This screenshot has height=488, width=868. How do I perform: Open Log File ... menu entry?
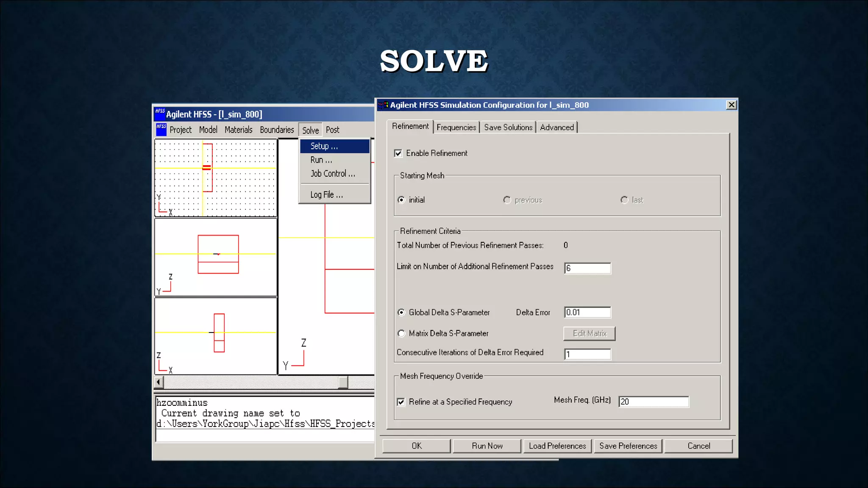click(335, 195)
